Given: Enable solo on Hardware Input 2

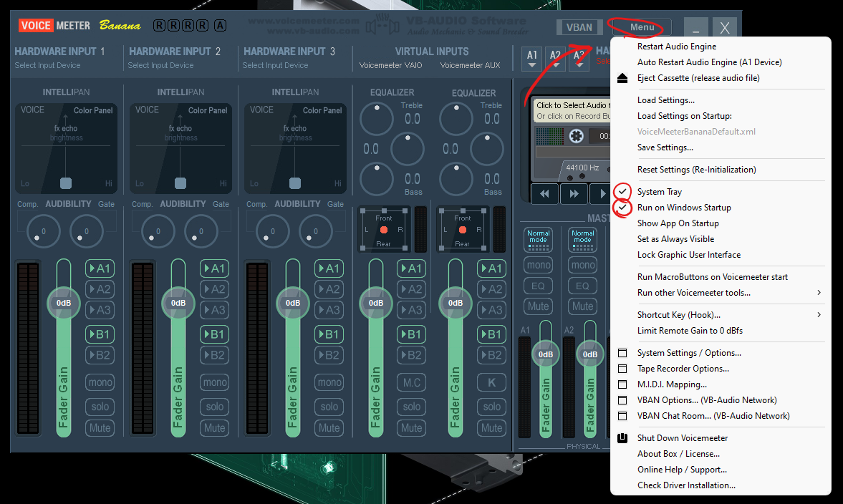Looking at the screenshot, I should (215, 407).
